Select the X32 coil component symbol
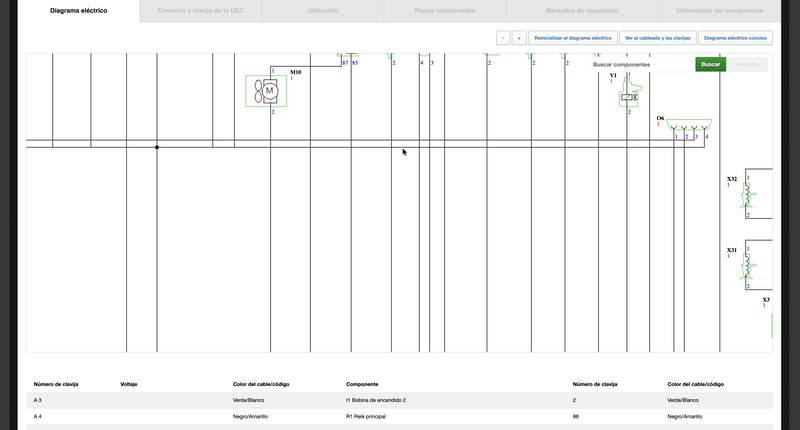Image resolution: width=800 pixels, height=430 pixels. [748, 195]
